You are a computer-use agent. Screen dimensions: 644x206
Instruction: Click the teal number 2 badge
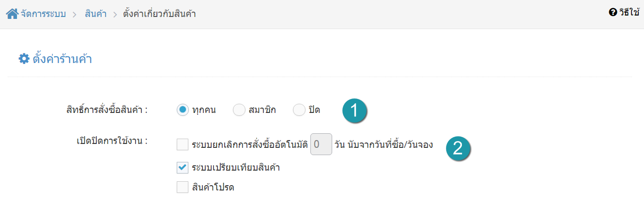coord(458,148)
